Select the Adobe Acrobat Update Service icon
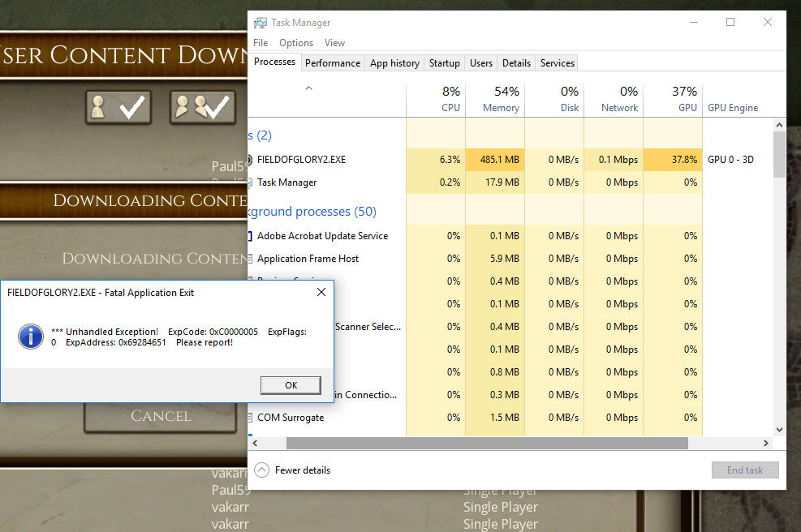Image resolution: width=801 pixels, height=532 pixels. pyautogui.click(x=250, y=236)
